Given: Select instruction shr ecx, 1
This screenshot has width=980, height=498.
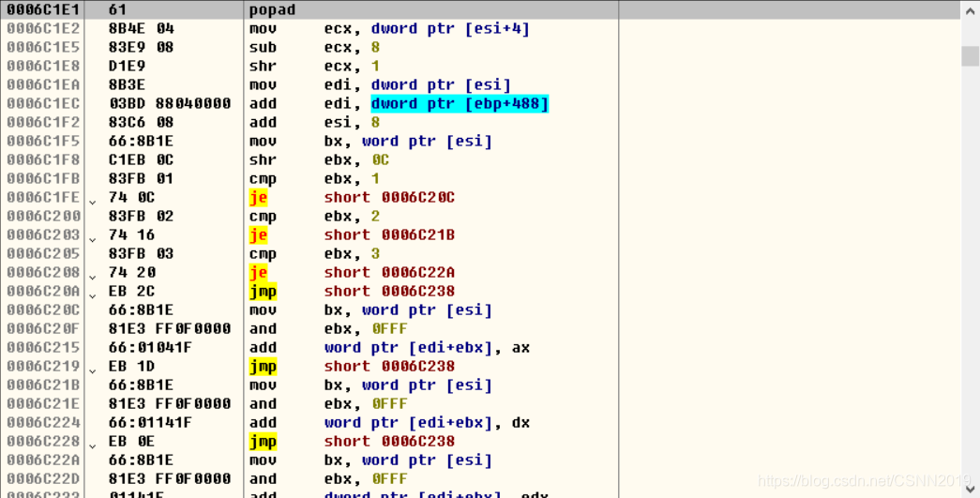Looking at the screenshot, I should (314, 67).
